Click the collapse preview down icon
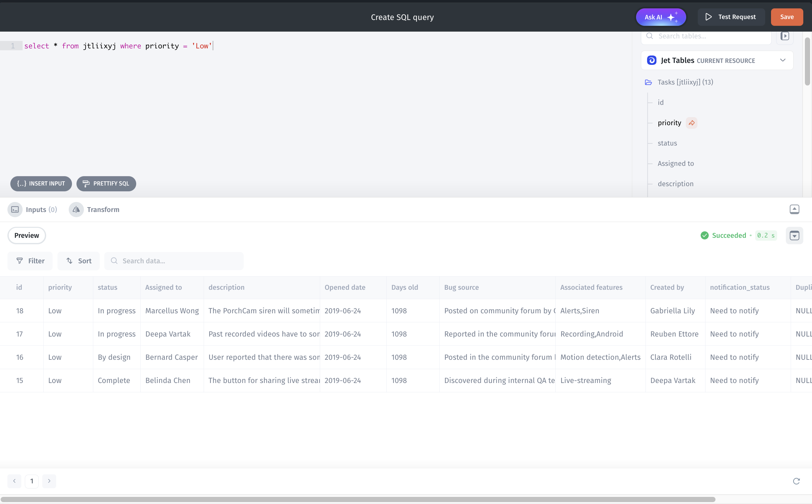This screenshot has width=812, height=504. 794,236
